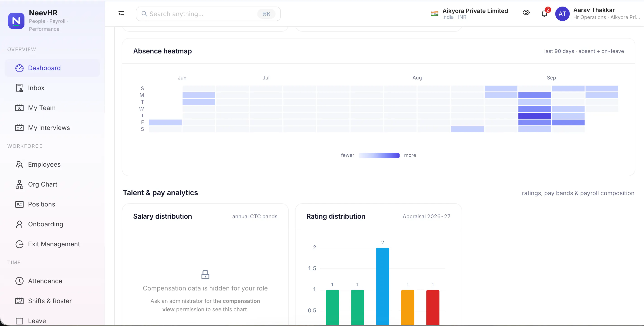
Task: Go to Positions
Action: tap(53, 204)
